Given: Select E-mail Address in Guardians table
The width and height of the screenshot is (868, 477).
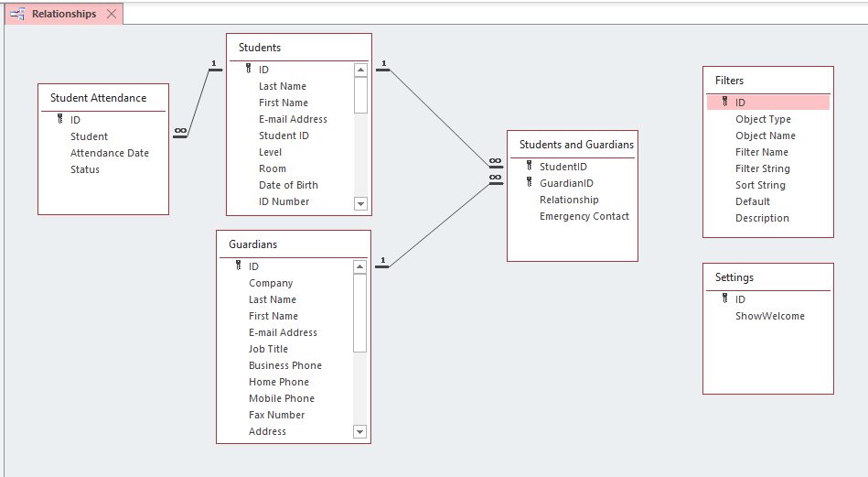Looking at the screenshot, I should click(x=283, y=333).
